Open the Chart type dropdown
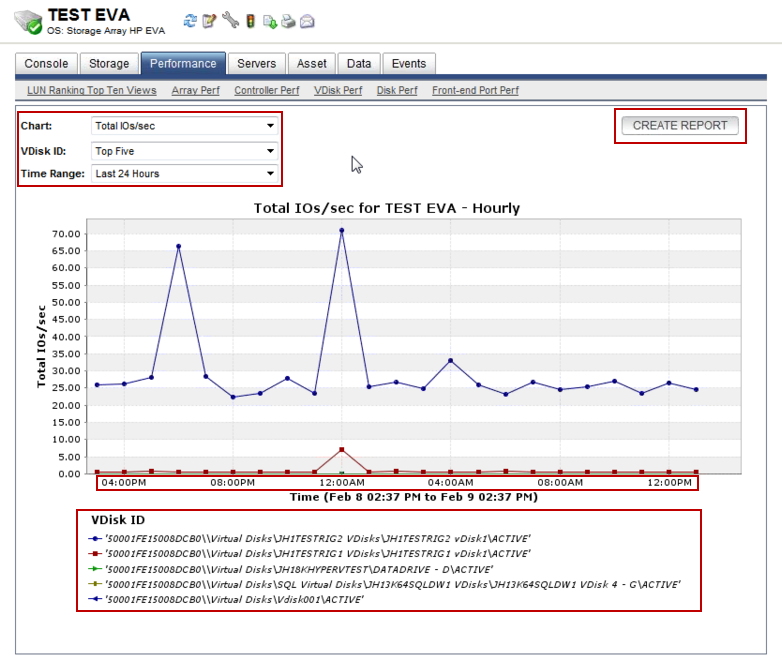Screen dimensions: 782x670 (185, 126)
